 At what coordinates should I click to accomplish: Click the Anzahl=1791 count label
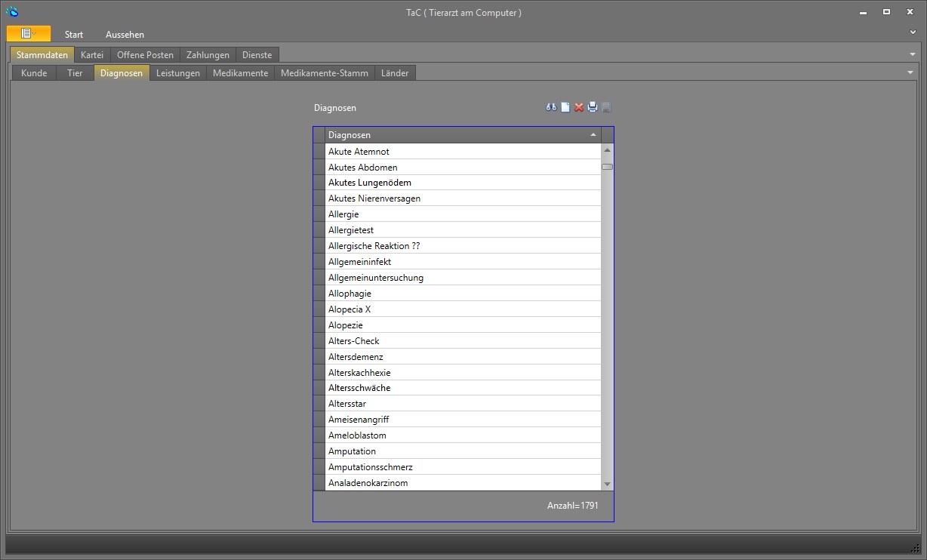573,506
